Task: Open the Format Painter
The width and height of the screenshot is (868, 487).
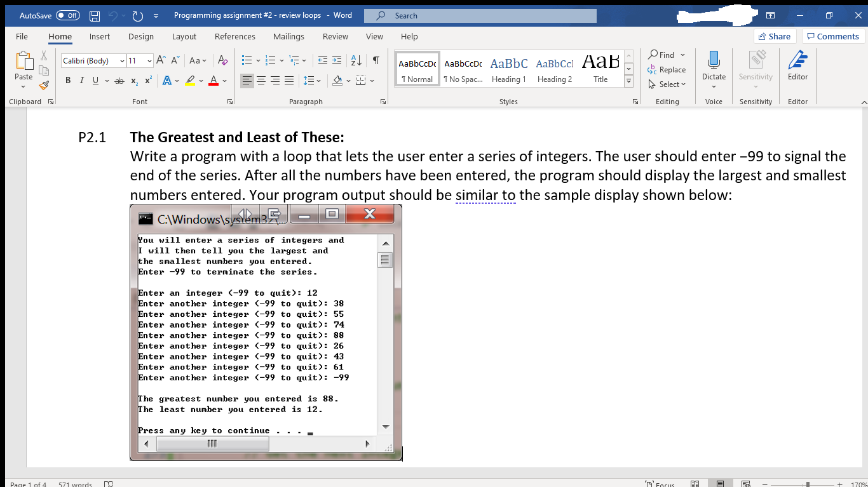Action: tap(44, 85)
